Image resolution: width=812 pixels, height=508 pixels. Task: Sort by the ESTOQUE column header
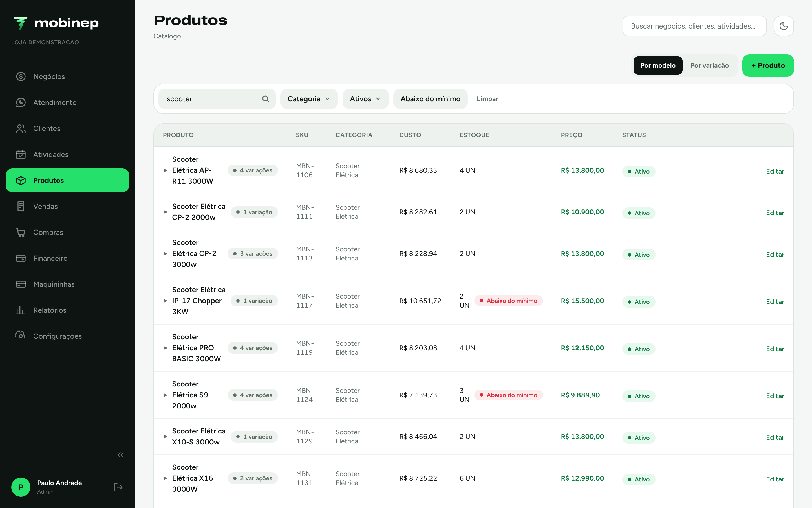474,135
